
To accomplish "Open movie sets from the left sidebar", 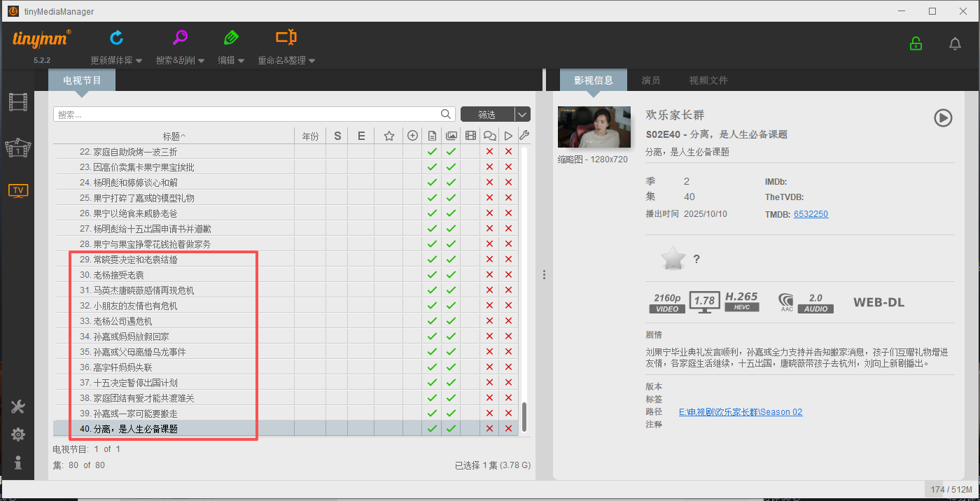I will click(17, 147).
